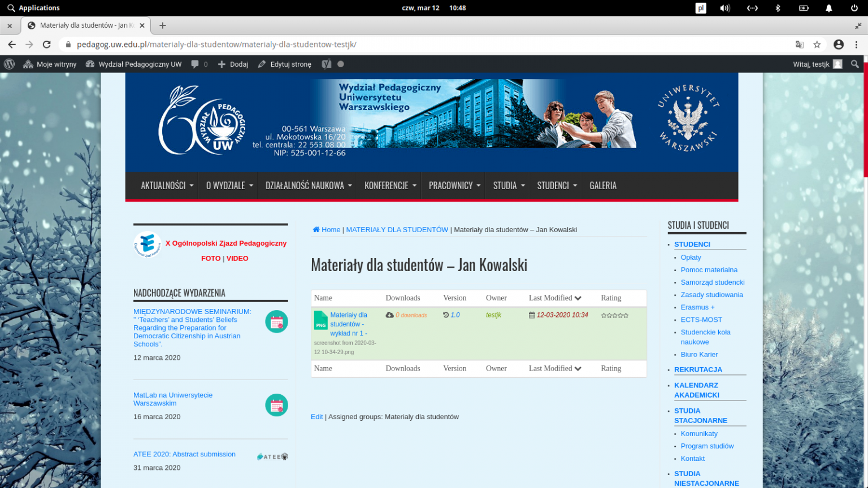Sort by Last Modified in top header
868x488 pixels.
point(555,298)
